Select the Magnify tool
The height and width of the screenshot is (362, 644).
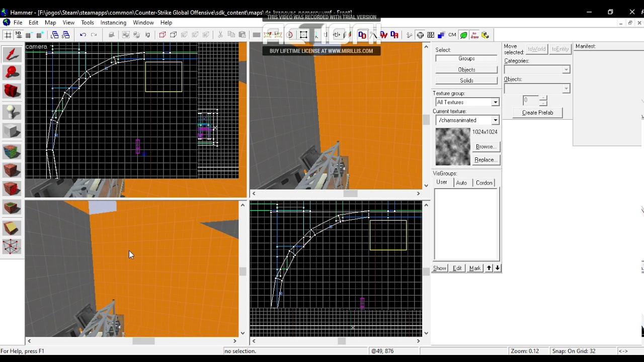pos(12,72)
